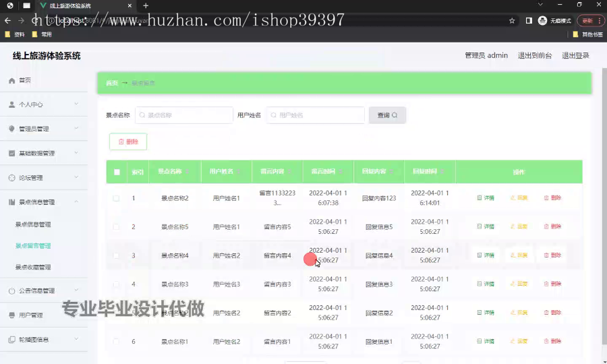
Task: Open the 其他书签 bookmarks folder
Action: point(587,34)
